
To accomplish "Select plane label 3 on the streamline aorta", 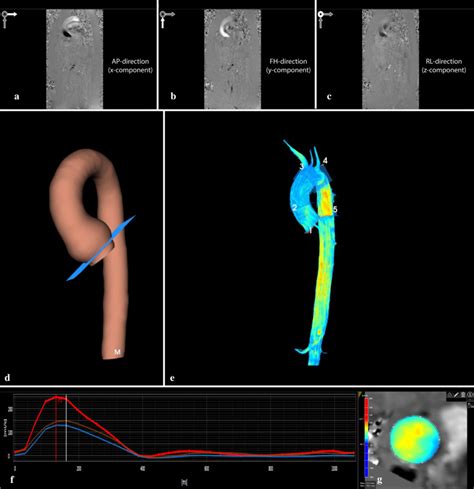I will point(301,166).
